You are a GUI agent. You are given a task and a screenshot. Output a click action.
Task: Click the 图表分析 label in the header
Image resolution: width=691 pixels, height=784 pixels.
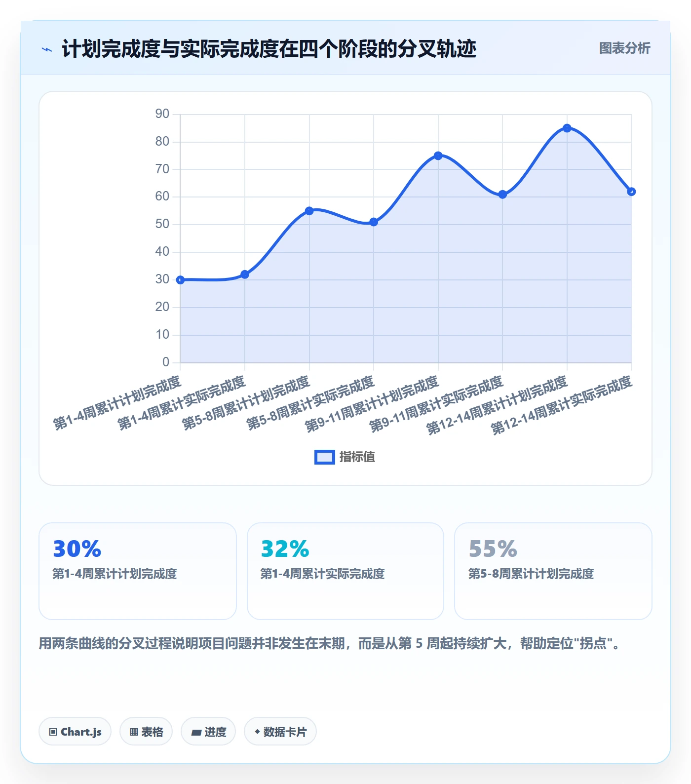pyautogui.click(x=624, y=48)
